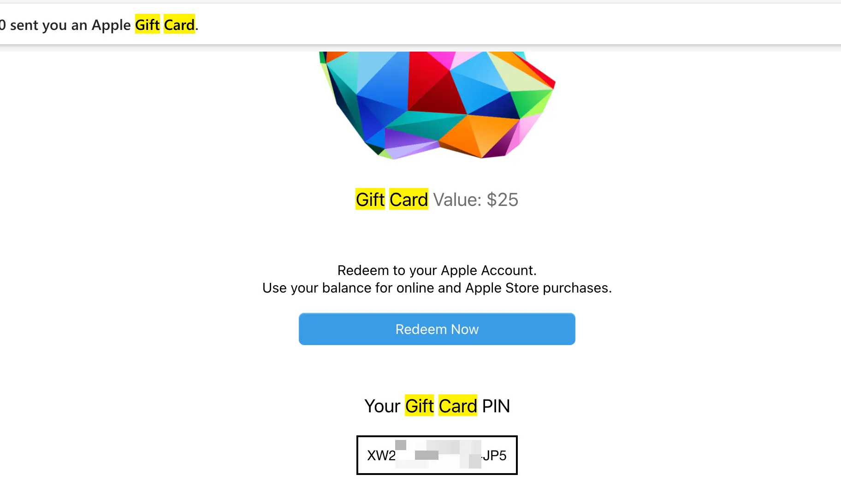Click highlighted "Card" before Value: $25
Viewport: 841px width, 504px height.
point(409,199)
